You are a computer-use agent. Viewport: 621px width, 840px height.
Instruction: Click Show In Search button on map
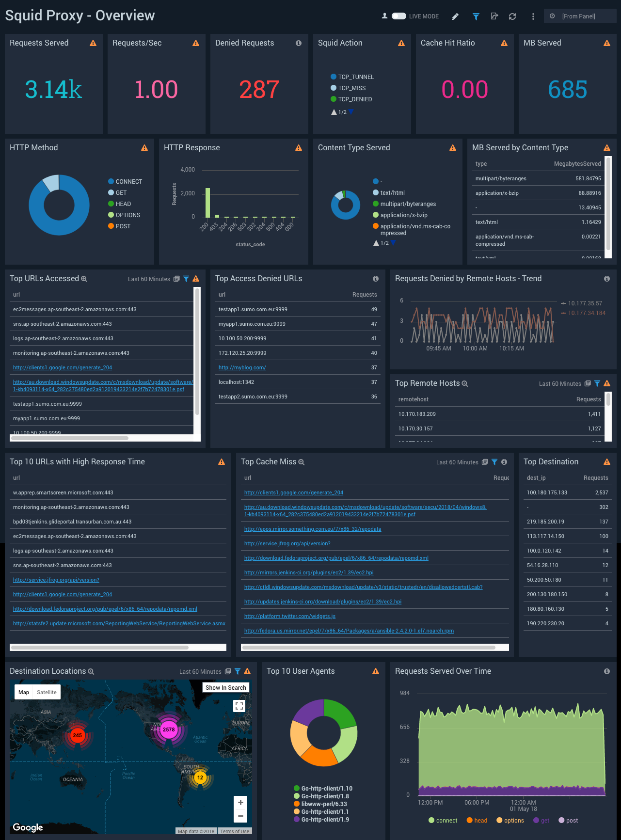tap(225, 687)
